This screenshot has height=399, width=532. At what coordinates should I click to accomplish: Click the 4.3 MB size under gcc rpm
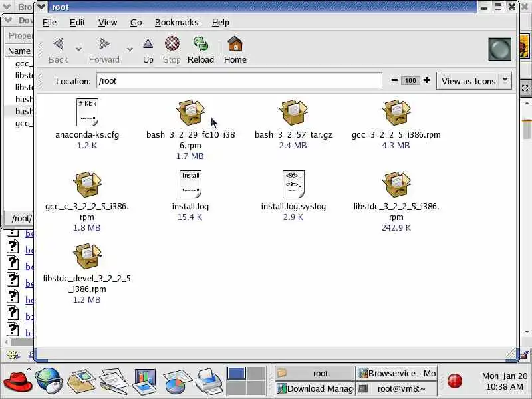(396, 145)
